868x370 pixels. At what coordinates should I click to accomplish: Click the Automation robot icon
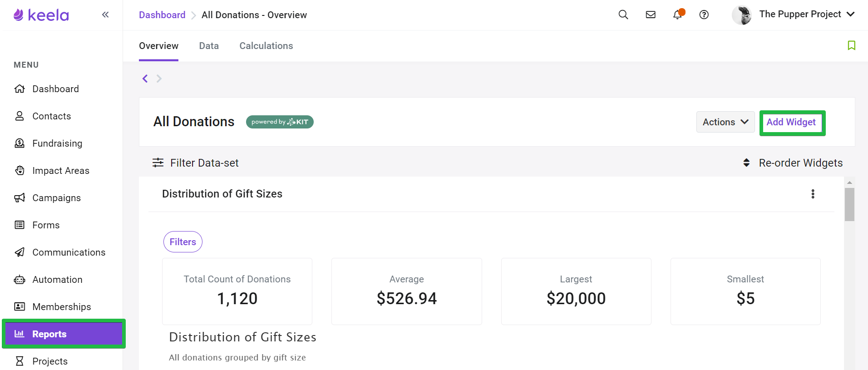point(20,280)
